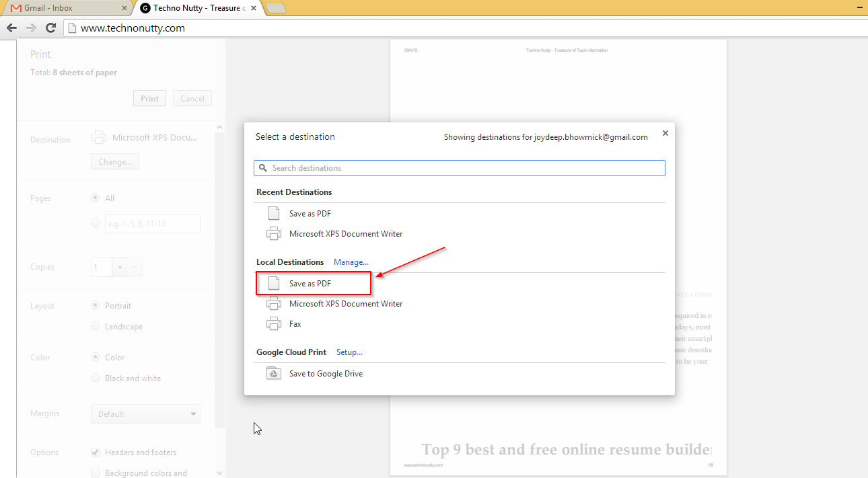868x478 pixels.
Task: Switch to the Gmail - Inbox tab
Action: tap(67, 8)
